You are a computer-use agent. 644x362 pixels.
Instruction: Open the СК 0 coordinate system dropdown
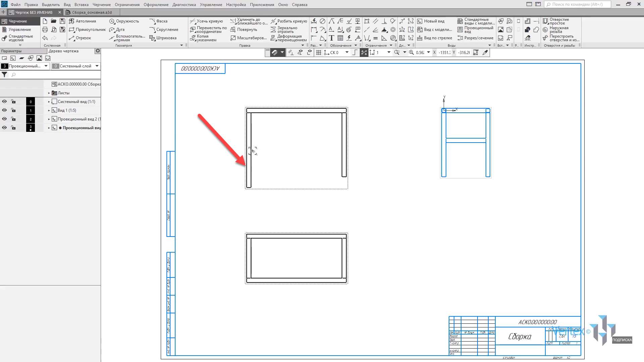[x=347, y=52]
